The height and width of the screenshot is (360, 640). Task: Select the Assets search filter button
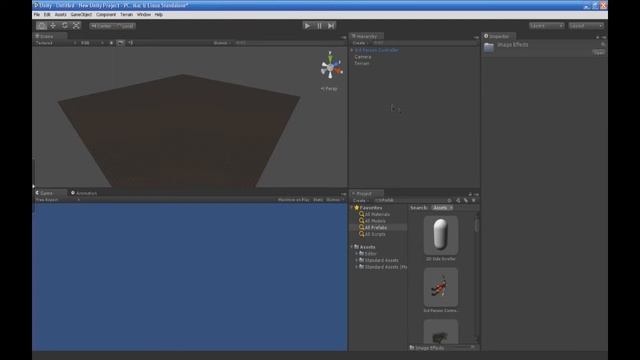(442, 208)
